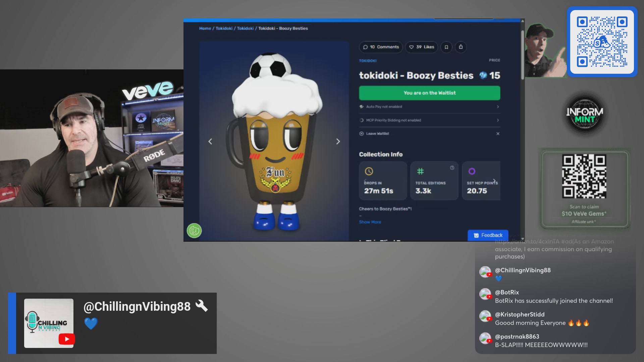Click the purple ring Set MCP Points icon
The height and width of the screenshot is (362, 644).
pos(472,171)
